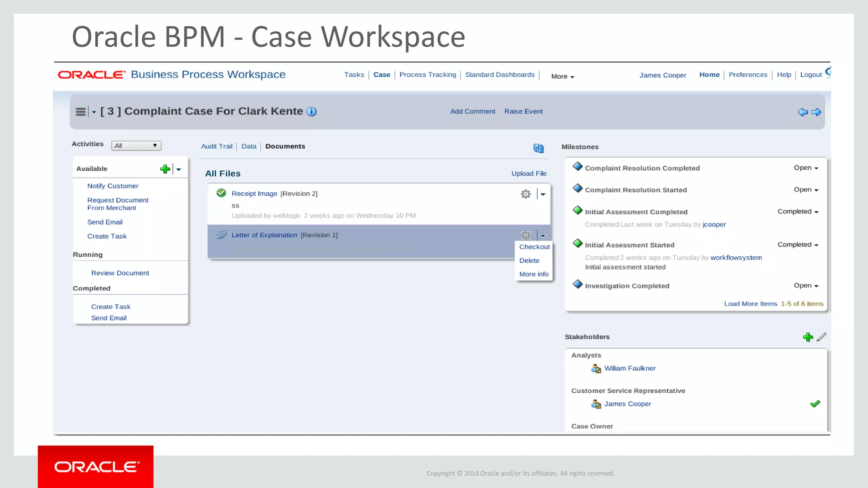
Task: Open Receipt Image actions dropdown arrow
Action: tap(543, 194)
